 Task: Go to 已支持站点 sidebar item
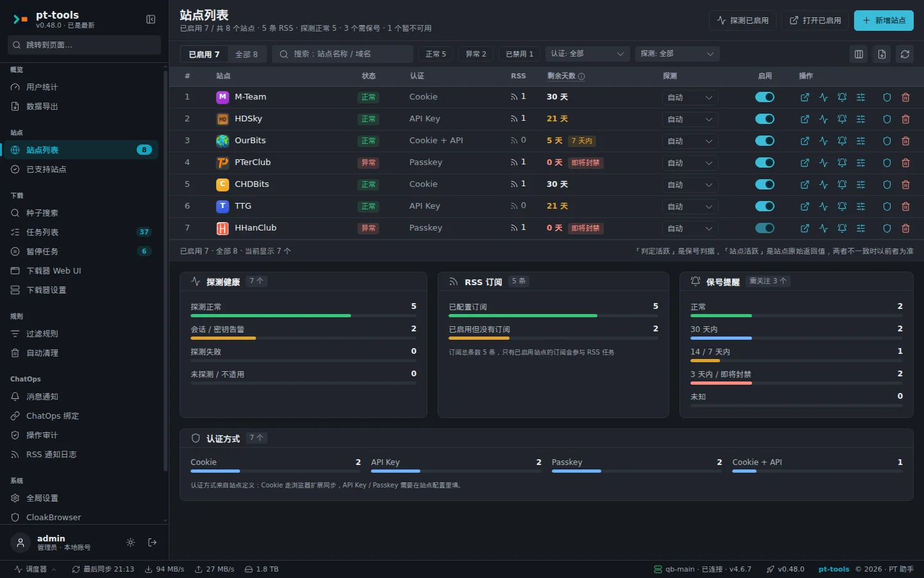tap(81, 170)
